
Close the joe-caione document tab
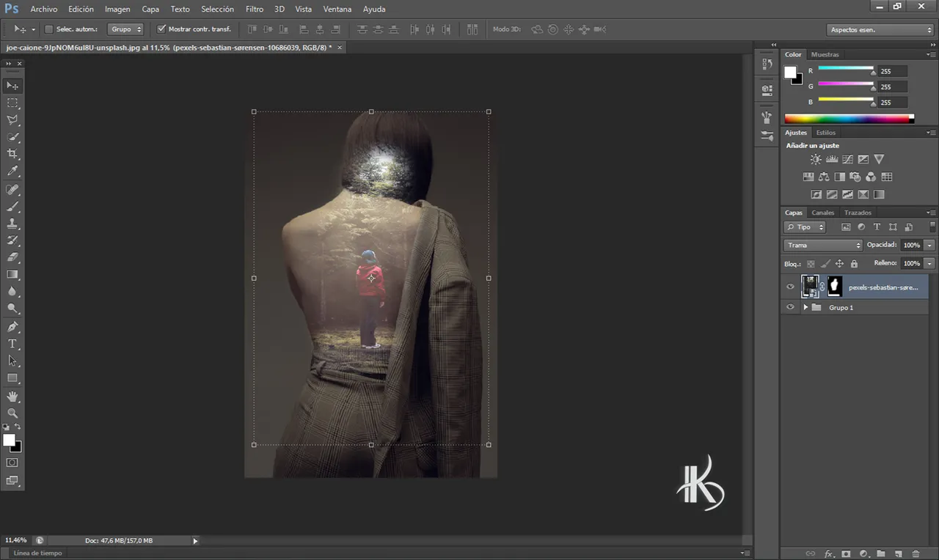coord(339,47)
